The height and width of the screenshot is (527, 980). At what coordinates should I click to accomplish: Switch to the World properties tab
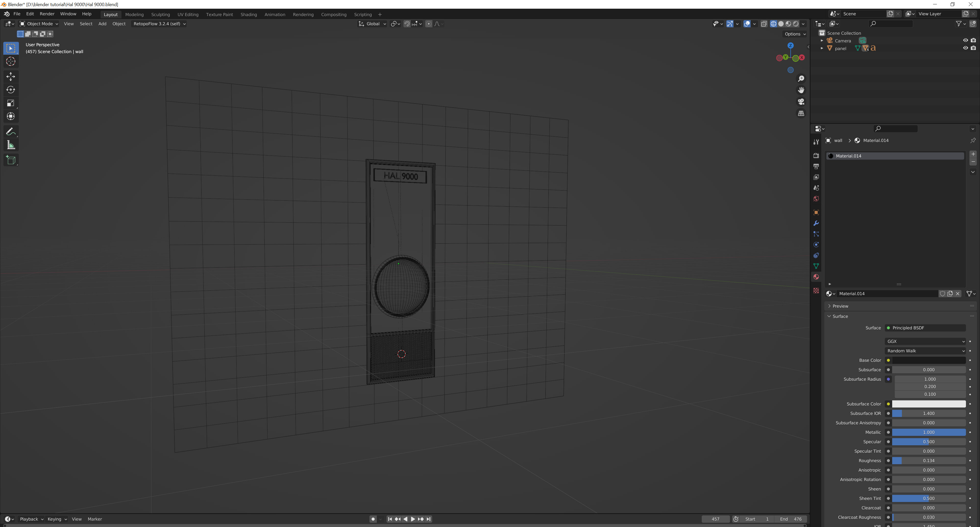[816, 199]
